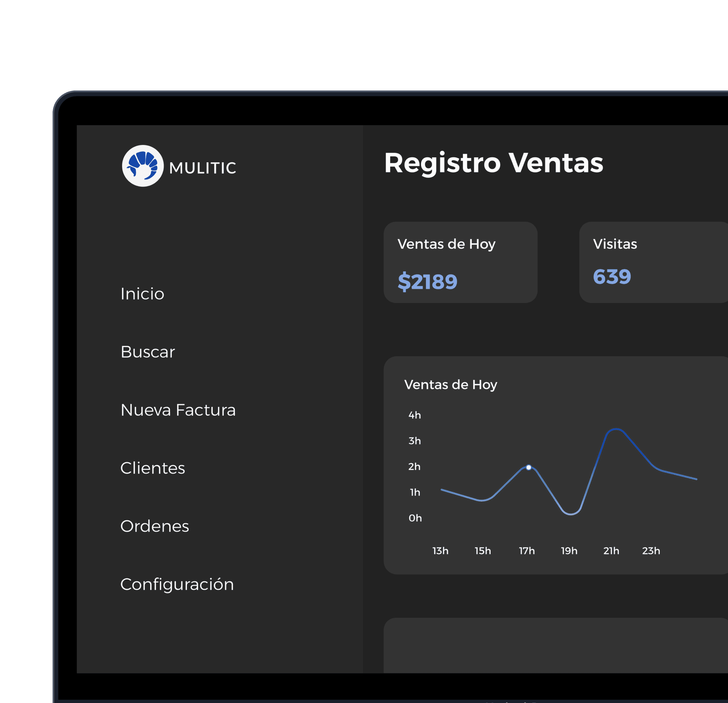Open Nueva Factura to create an invoice

click(178, 410)
